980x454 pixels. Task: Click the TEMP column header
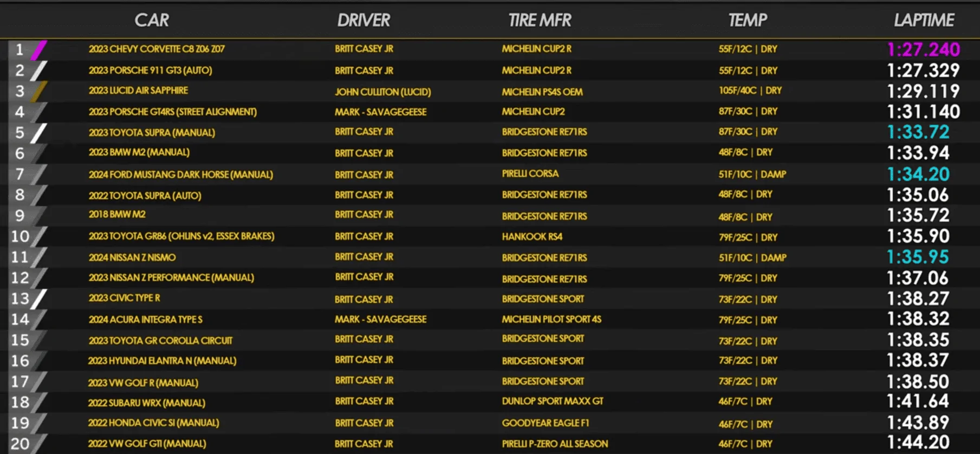[748, 20]
